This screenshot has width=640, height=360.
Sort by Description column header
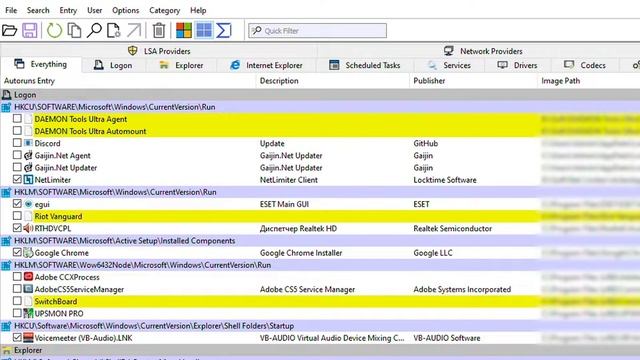point(333,81)
